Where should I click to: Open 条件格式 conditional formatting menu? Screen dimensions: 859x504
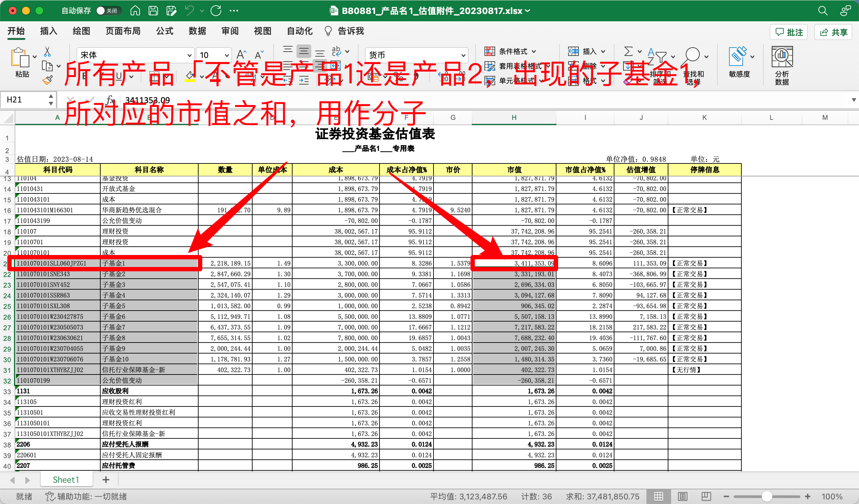pos(510,51)
